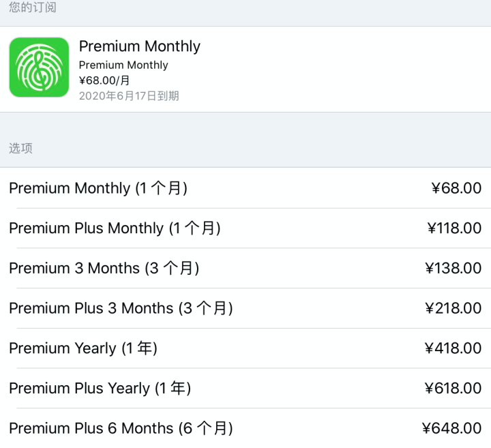Tap the ¥118.00 price label
The width and height of the screenshot is (491, 448).
[454, 228]
